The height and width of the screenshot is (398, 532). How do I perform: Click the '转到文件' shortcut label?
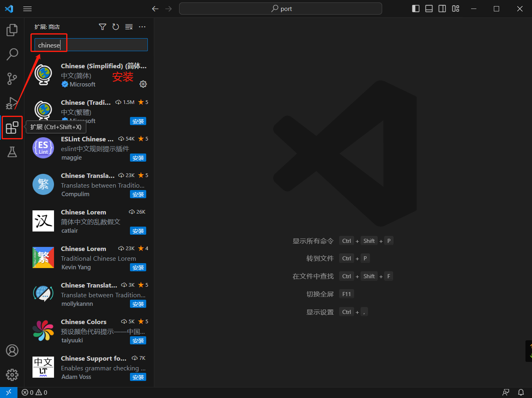tap(320, 258)
